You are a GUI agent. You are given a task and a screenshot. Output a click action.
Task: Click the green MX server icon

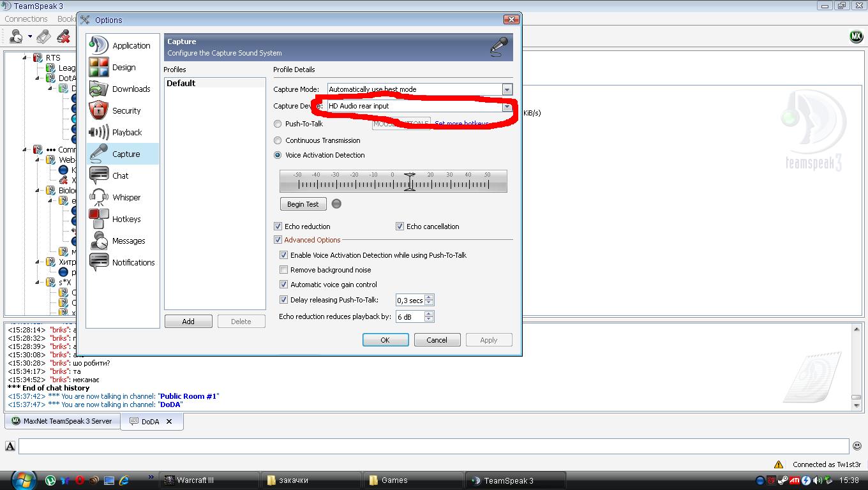click(x=856, y=36)
